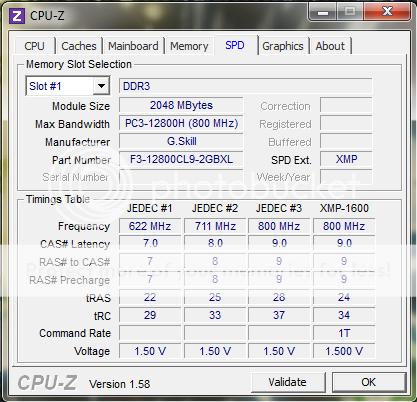Screen dimensions: 417x402
Task: Click the SPD tab
Action: (x=235, y=45)
